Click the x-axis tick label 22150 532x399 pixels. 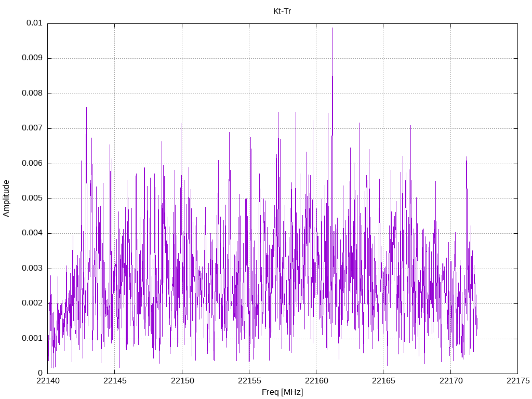tap(182, 381)
